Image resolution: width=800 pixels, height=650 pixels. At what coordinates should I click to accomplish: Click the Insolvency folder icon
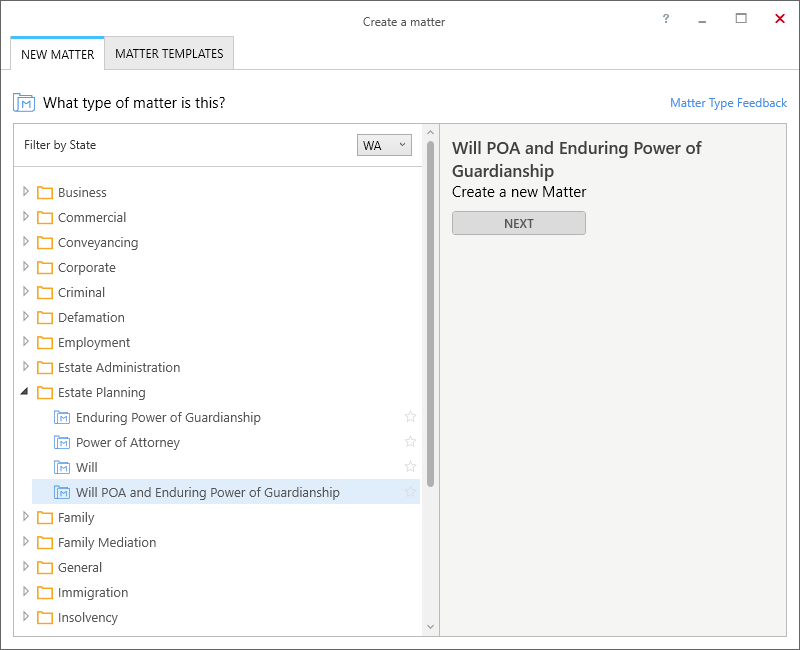[45, 617]
